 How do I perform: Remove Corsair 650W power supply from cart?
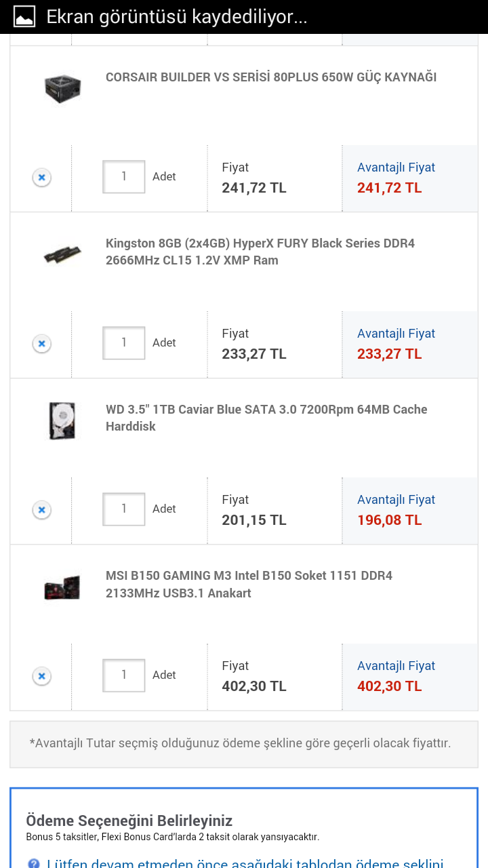click(x=41, y=178)
